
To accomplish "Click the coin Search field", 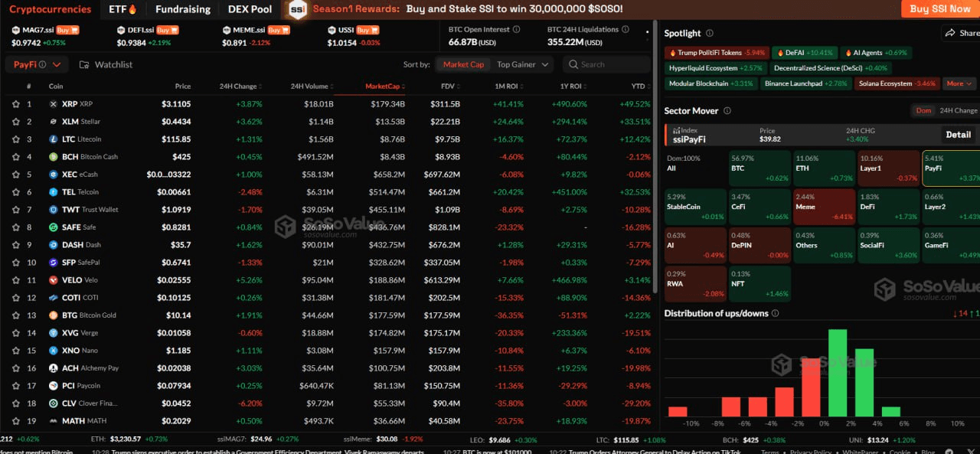I will pos(606,65).
